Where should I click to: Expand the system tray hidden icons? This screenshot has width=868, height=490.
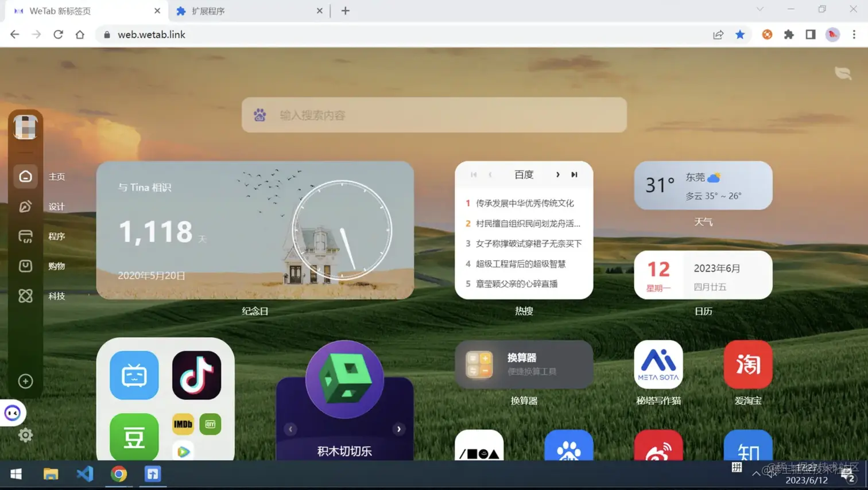point(756,473)
